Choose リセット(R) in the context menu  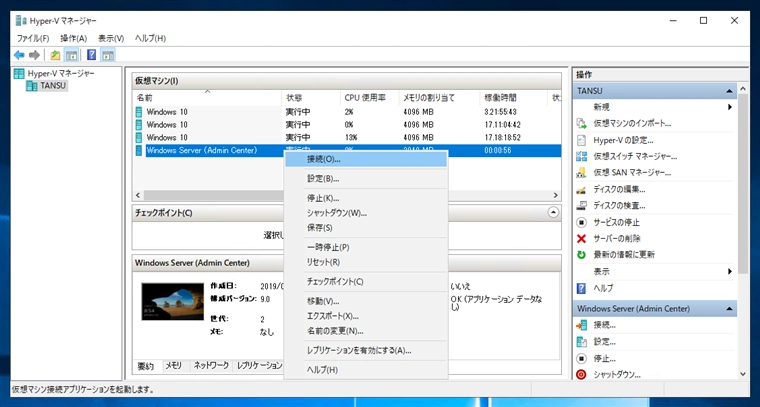[x=366, y=262]
